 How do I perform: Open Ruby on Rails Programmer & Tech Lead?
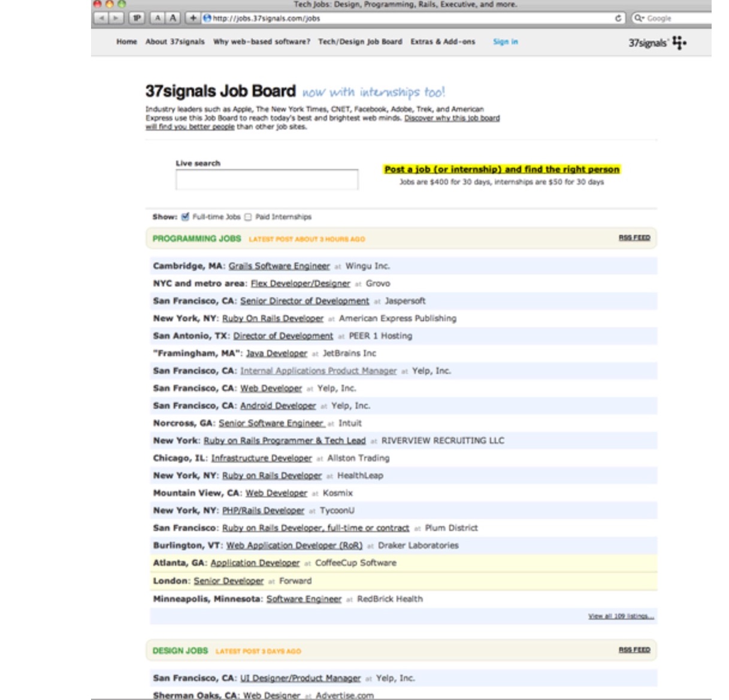(285, 440)
